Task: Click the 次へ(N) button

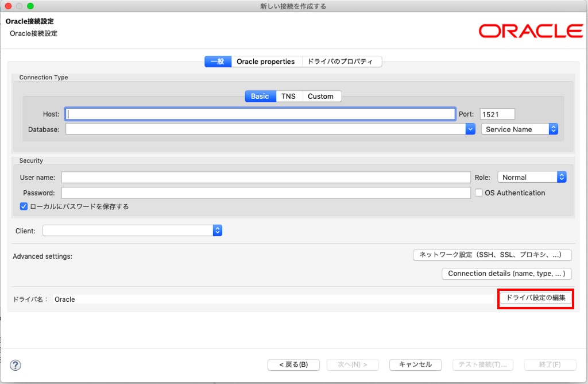Action: click(x=353, y=364)
